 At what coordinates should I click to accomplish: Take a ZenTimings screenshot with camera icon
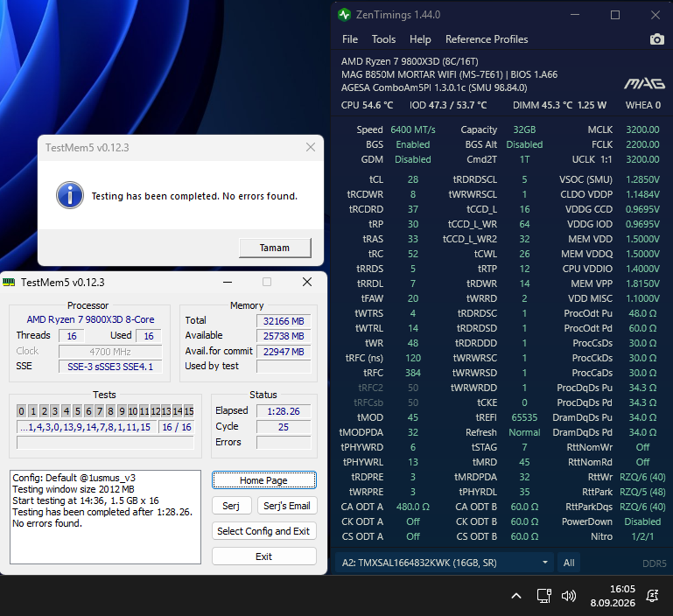pos(656,39)
